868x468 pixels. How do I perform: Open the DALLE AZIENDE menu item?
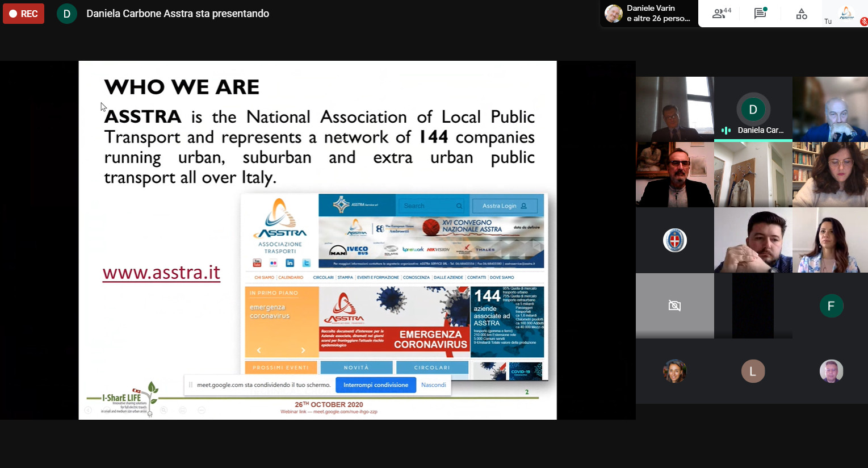448,277
